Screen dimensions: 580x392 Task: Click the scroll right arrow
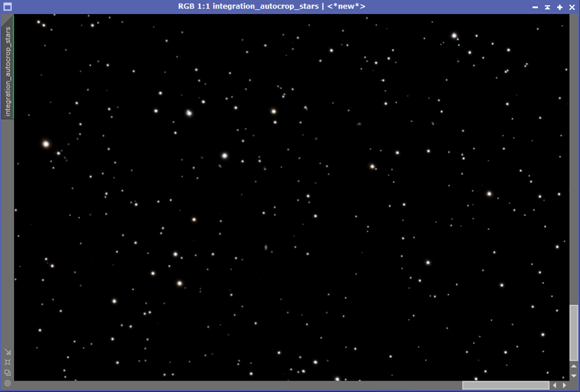point(565,385)
